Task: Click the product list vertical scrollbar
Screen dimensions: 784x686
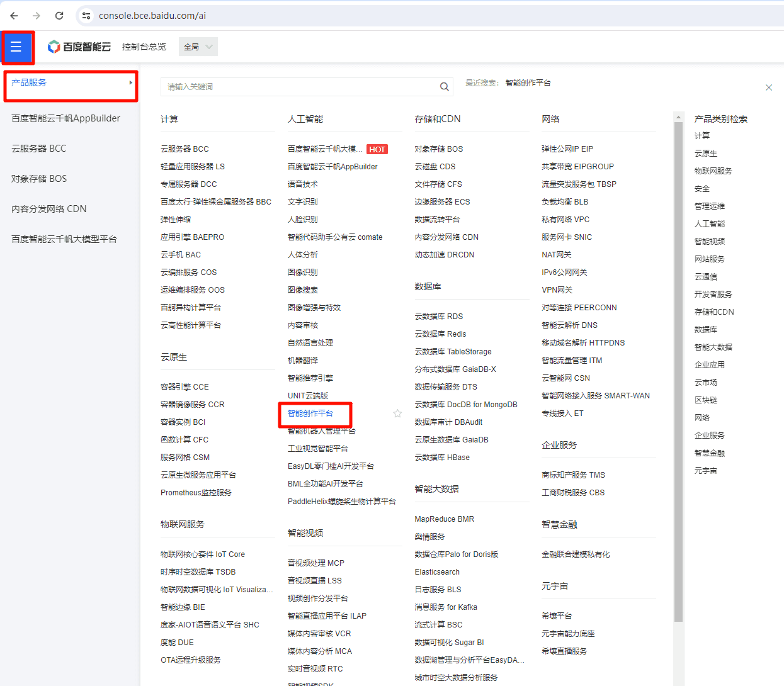Action: pyautogui.click(x=678, y=371)
